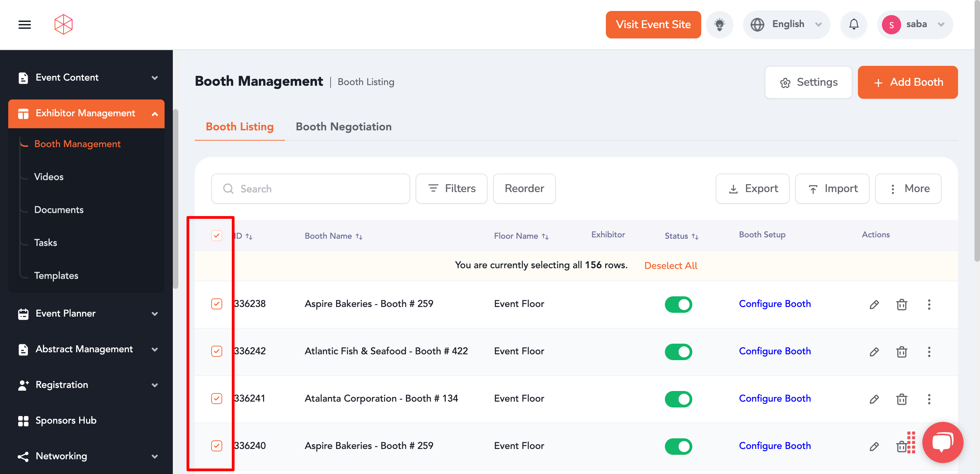Screen dimensions: 980x474
Task: Toggle status switch for booth 336242
Action: [678, 352]
